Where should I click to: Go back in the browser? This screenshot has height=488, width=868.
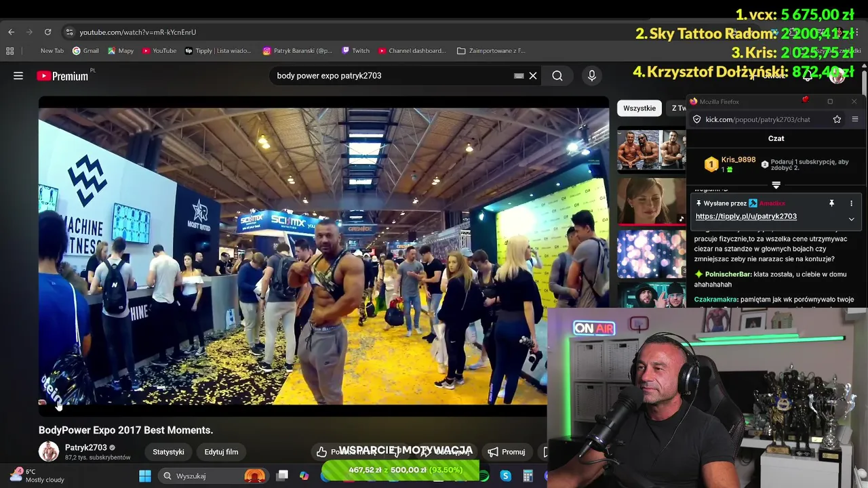point(11,32)
